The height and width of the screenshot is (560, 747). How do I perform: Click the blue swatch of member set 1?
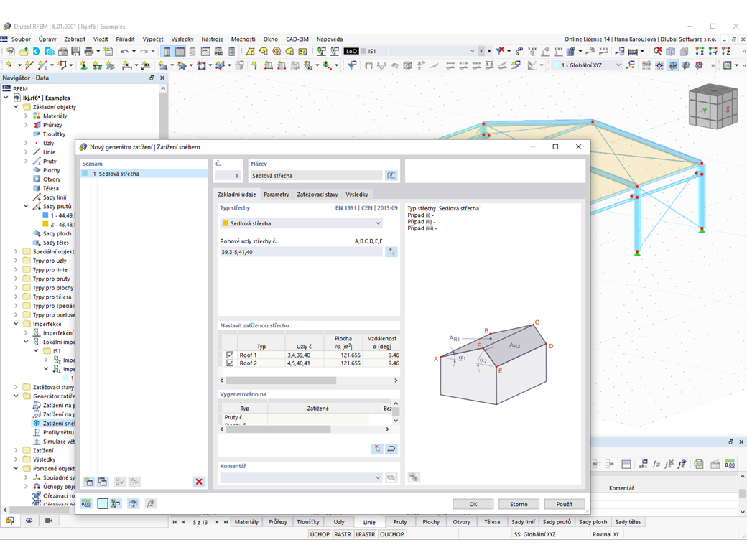(46, 215)
